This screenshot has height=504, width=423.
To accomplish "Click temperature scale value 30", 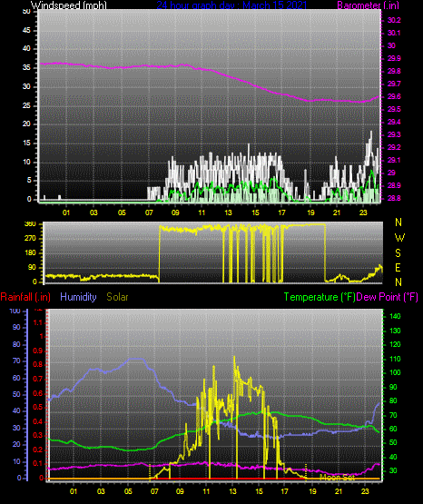I will pyautogui.click(x=393, y=471).
